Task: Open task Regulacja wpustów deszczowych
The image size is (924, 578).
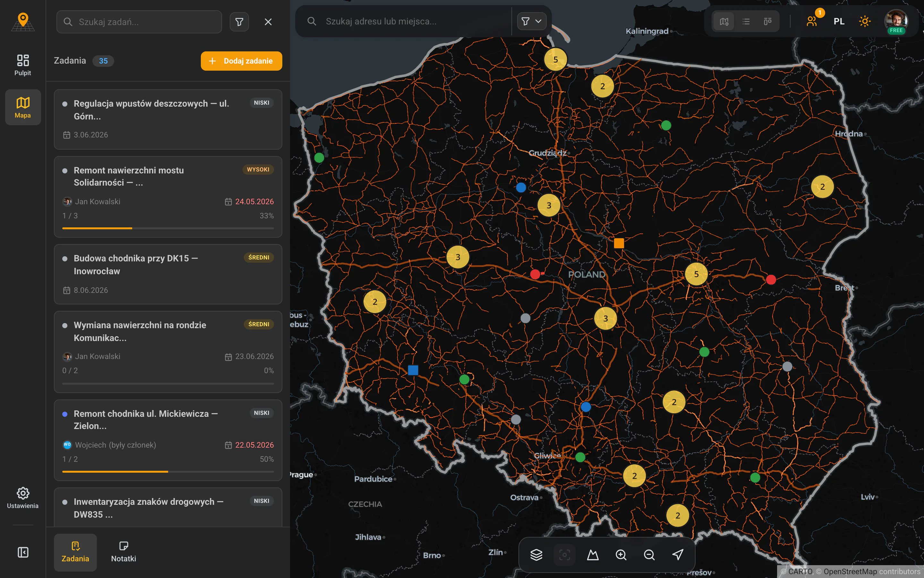Action: 168,119
